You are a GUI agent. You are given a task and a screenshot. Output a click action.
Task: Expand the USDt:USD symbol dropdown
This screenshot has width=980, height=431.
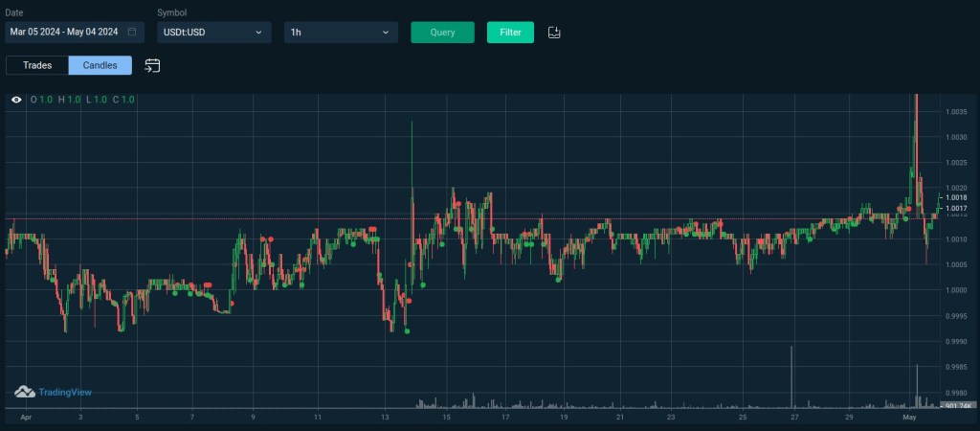[x=211, y=33]
